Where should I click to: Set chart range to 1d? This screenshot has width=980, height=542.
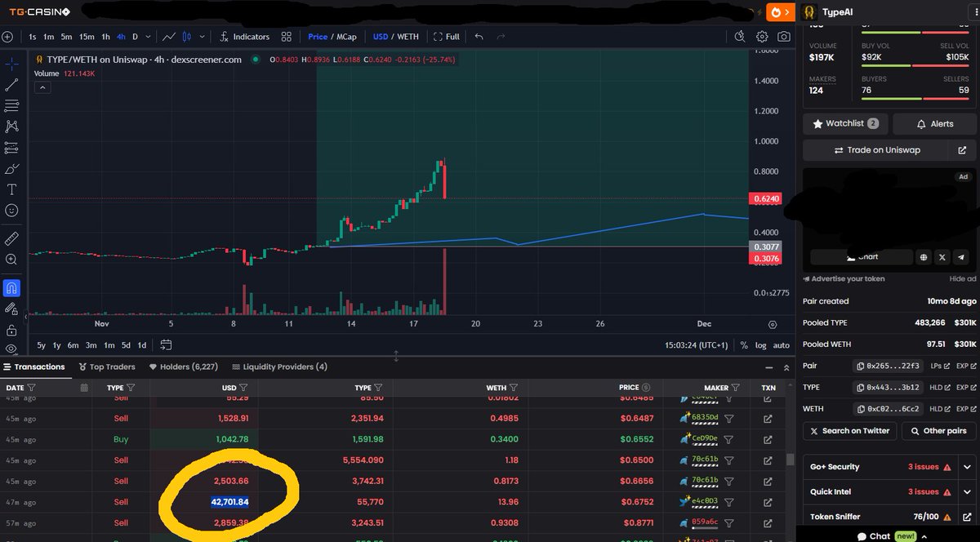[142, 345]
